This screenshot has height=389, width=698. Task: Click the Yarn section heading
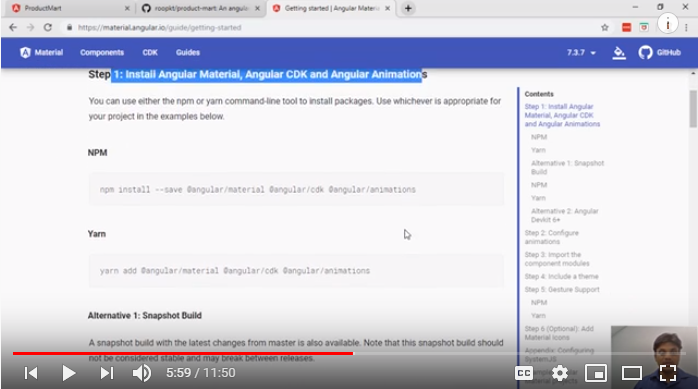click(x=97, y=234)
